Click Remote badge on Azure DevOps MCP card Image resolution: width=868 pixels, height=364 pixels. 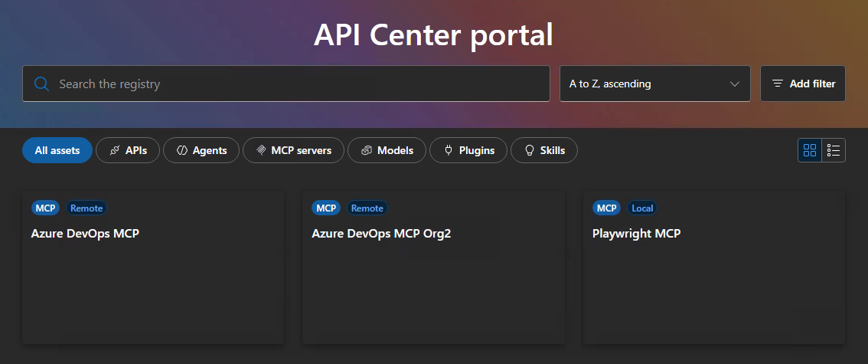tap(86, 208)
